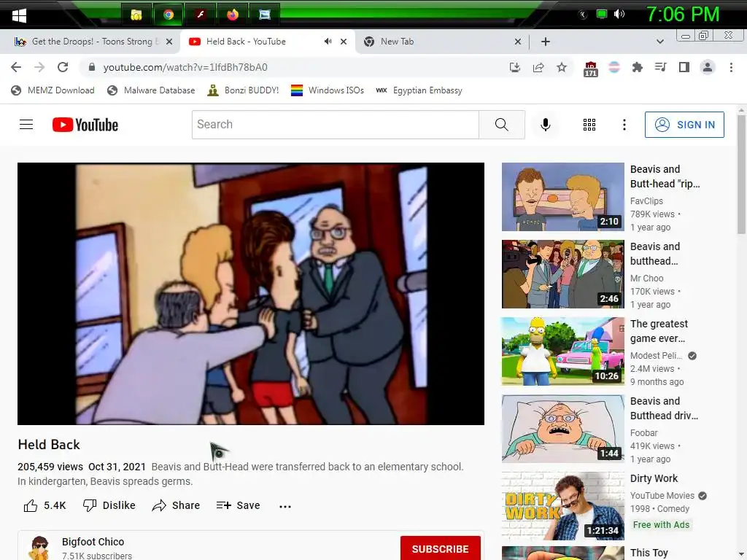Open the YouTube apps grid icon
Screen dimensions: 747x560
pyautogui.click(x=589, y=125)
